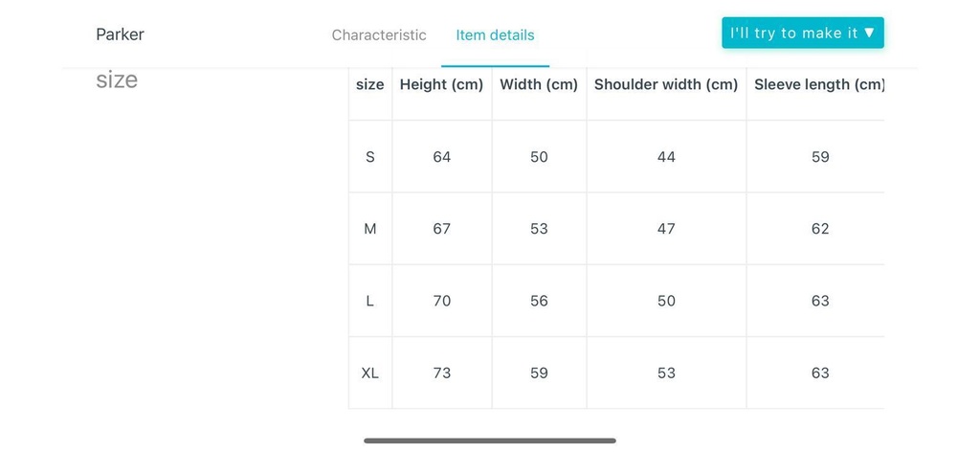Screen dimensions: 980x452
Task: Switch to the Characteristic tab
Action: pyautogui.click(x=379, y=35)
